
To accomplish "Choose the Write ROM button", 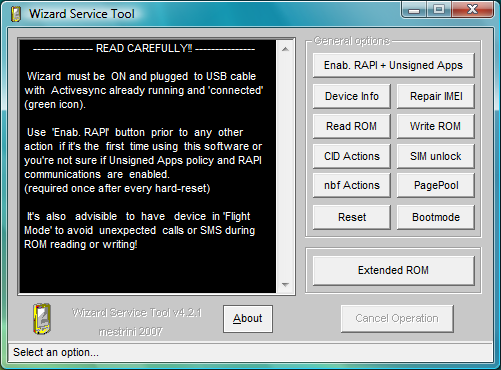I will [436, 126].
